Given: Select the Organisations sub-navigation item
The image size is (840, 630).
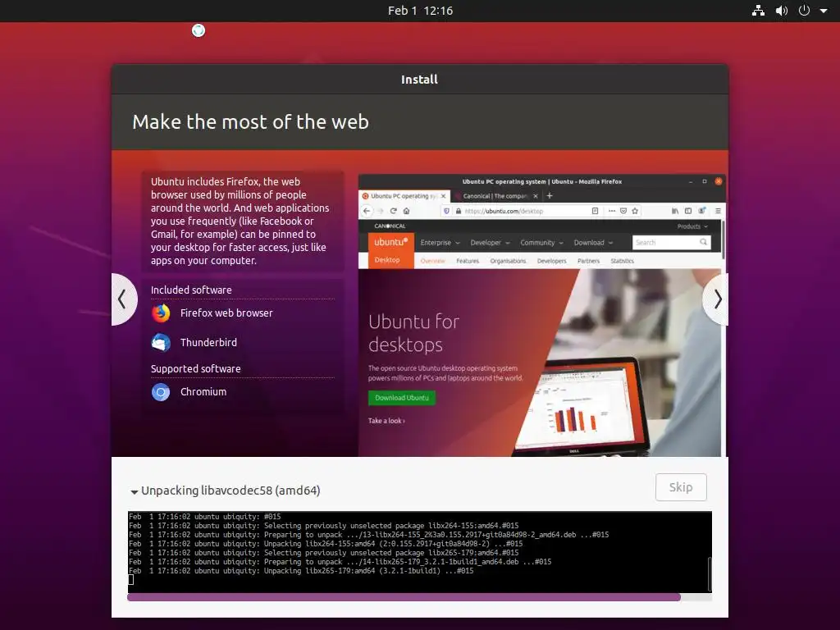Looking at the screenshot, I should tap(508, 261).
